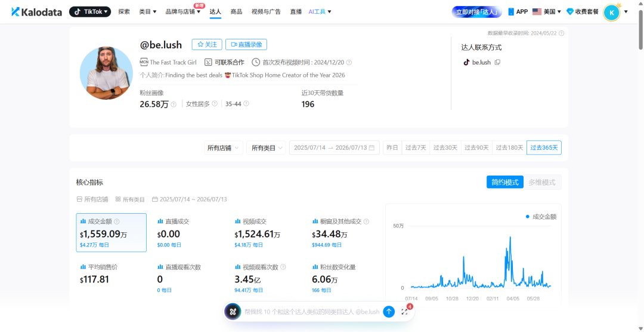This screenshot has height=332, width=644.
Task: Click the calendar icon in date range
Action: [x=371, y=147]
